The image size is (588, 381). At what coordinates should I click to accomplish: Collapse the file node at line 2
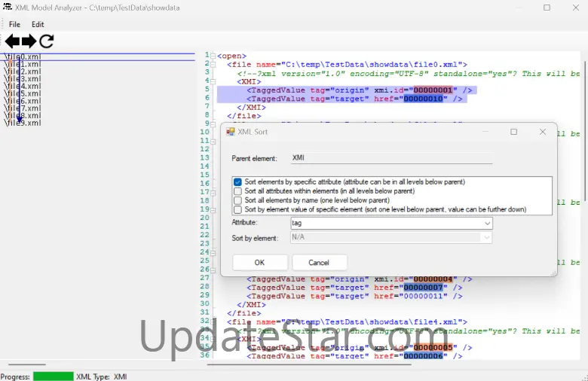[213, 65]
